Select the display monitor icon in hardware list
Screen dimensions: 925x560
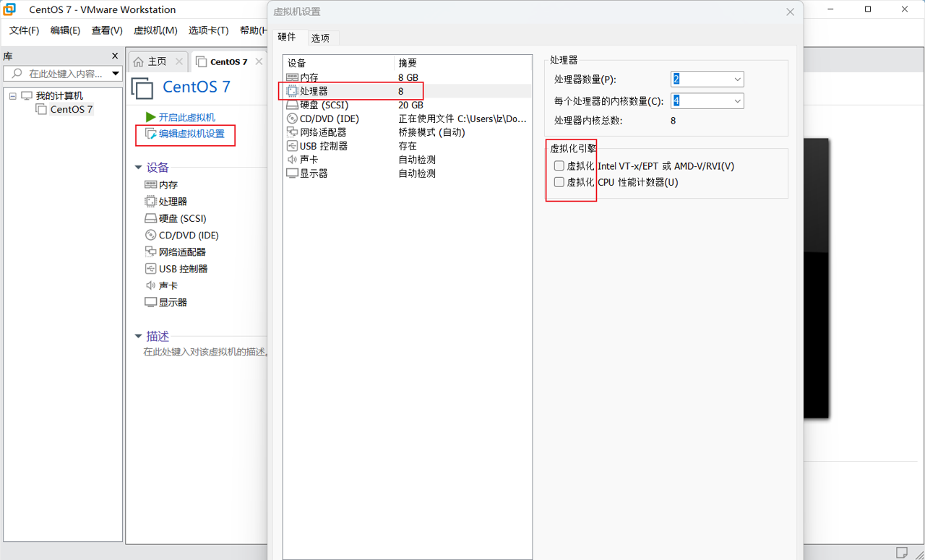(x=292, y=173)
